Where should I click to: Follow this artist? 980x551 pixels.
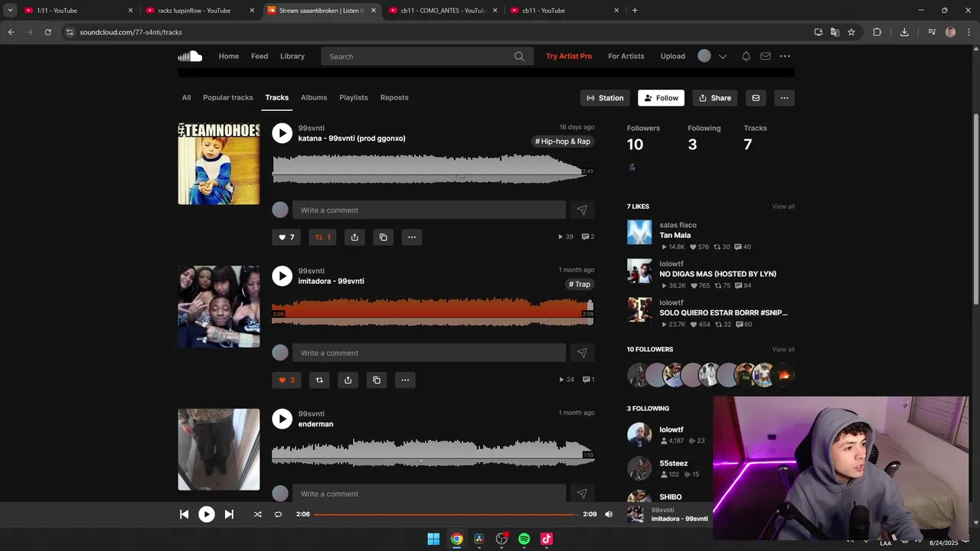[661, 98]
